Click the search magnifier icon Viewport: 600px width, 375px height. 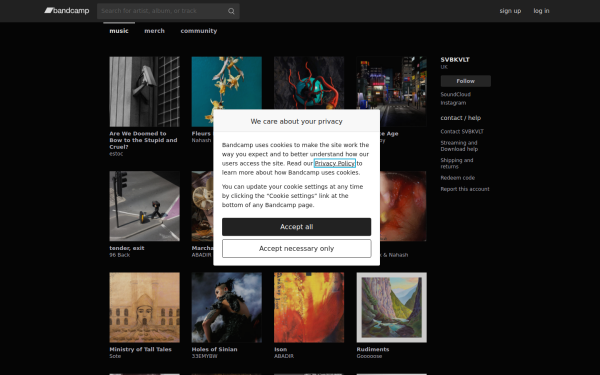231,11
